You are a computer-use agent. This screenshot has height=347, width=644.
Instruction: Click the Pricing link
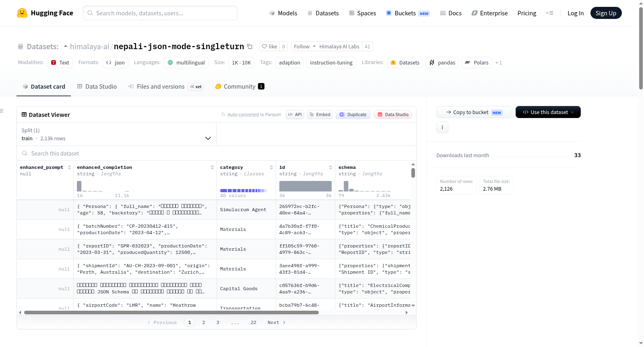(x=527, y=13)
